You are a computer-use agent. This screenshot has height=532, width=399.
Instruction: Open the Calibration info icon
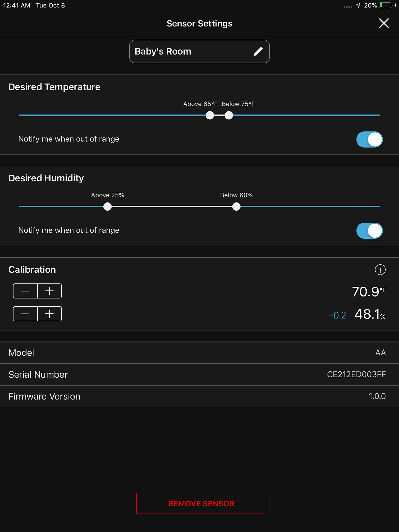(x=380, y=270)
